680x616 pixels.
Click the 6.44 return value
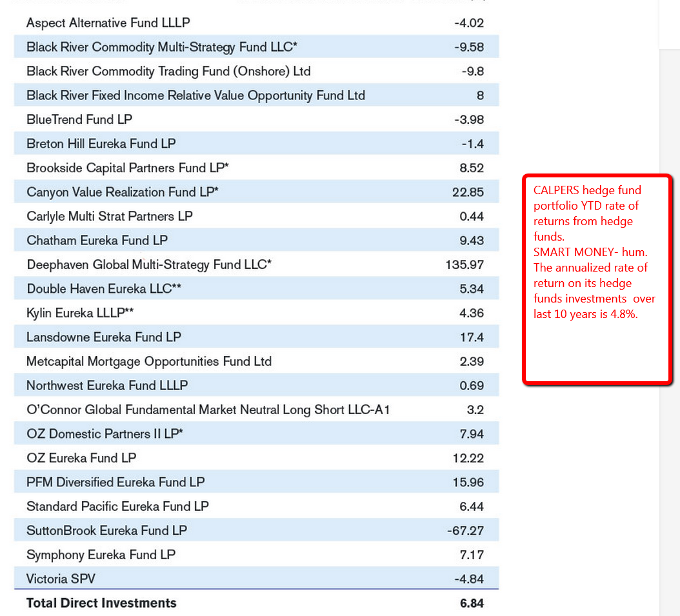tap(472, 506)
